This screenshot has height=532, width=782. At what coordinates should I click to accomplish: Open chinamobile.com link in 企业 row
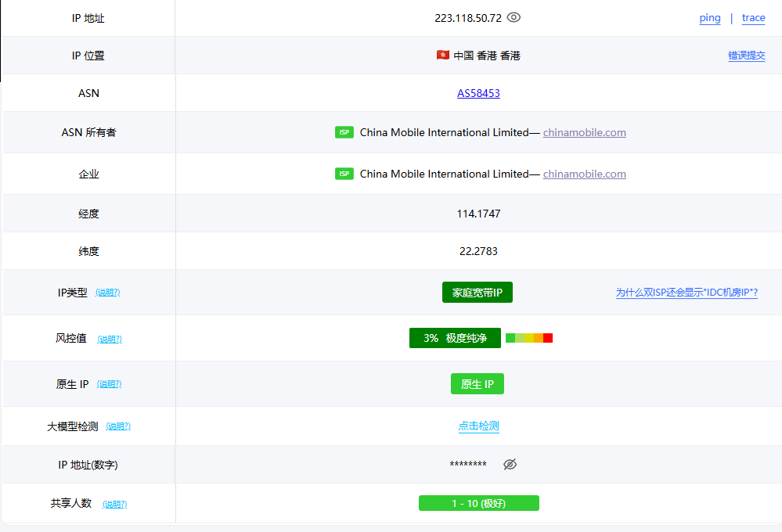tap(584, 174)
